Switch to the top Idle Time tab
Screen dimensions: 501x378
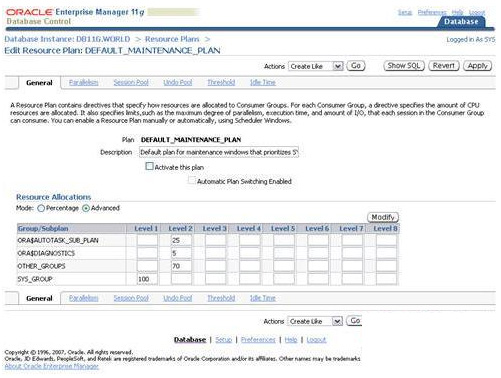(x=263, y=82)
